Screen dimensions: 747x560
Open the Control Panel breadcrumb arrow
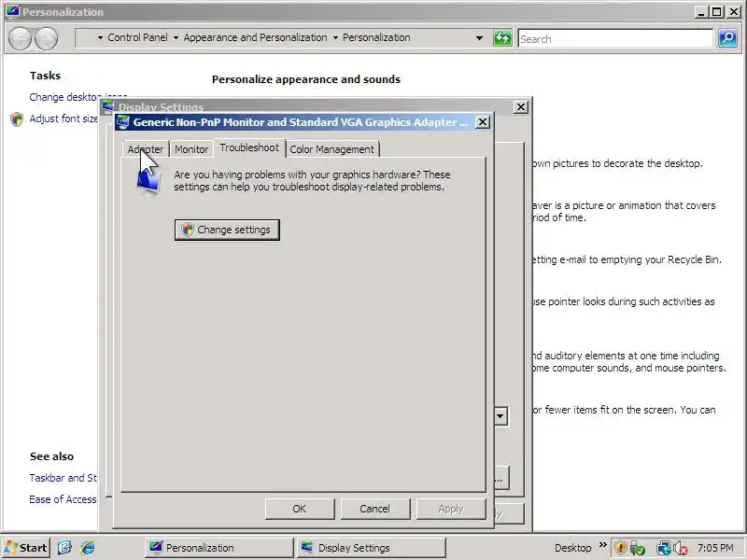click(x=176, y=37)
